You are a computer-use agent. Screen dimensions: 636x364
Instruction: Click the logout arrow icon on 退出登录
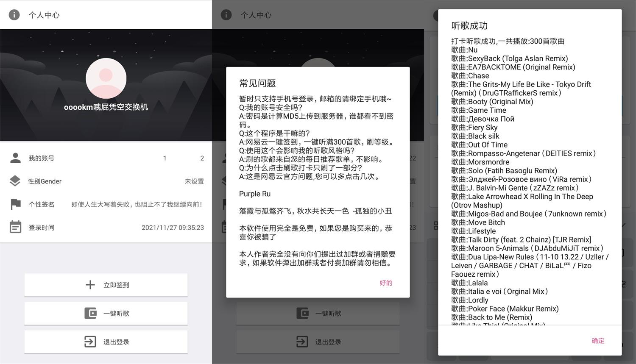(90, 342)
